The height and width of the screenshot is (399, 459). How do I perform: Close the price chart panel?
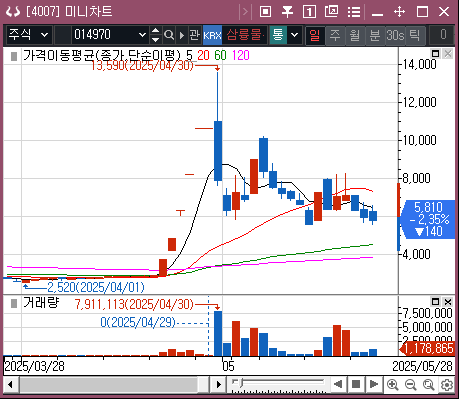[448, 54]
